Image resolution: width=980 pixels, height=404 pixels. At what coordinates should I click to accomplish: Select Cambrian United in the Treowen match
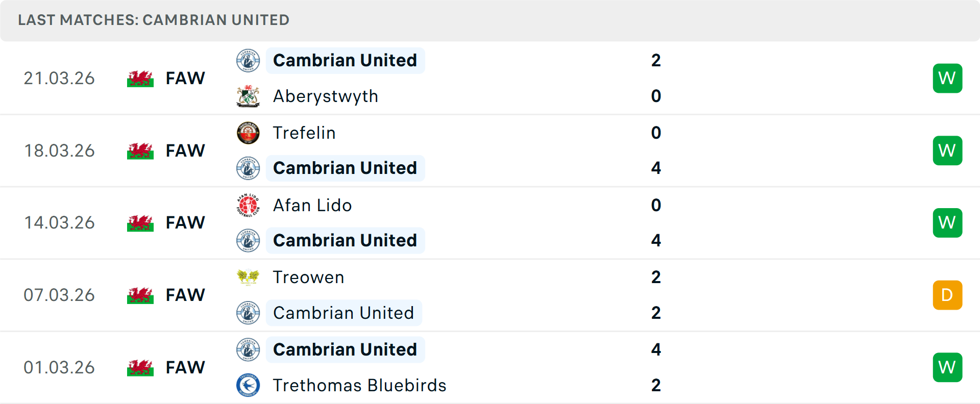click(x=344, y=313)
